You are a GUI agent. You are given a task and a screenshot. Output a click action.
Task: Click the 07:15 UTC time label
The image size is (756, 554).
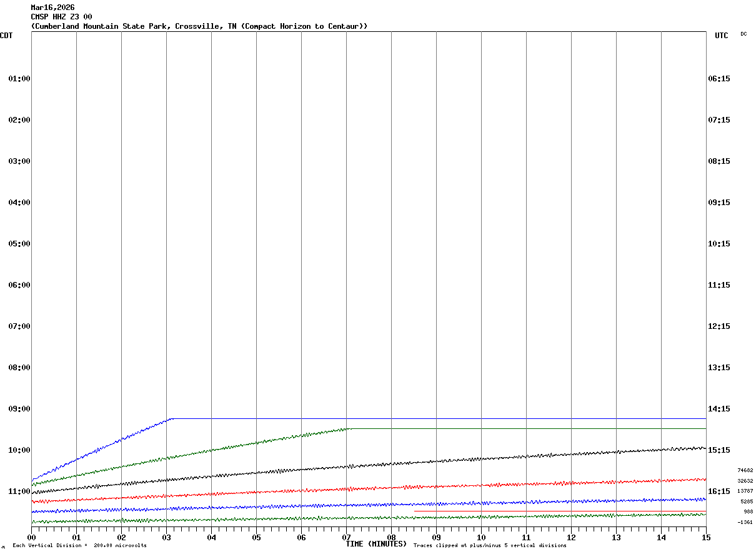(x=719, y=120)
